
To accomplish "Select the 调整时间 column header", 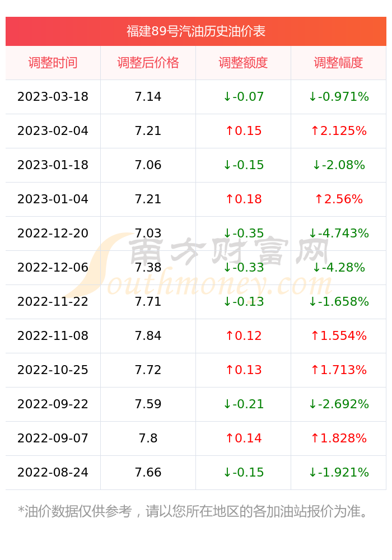I will pyautogui.click(x=53, y=63).
